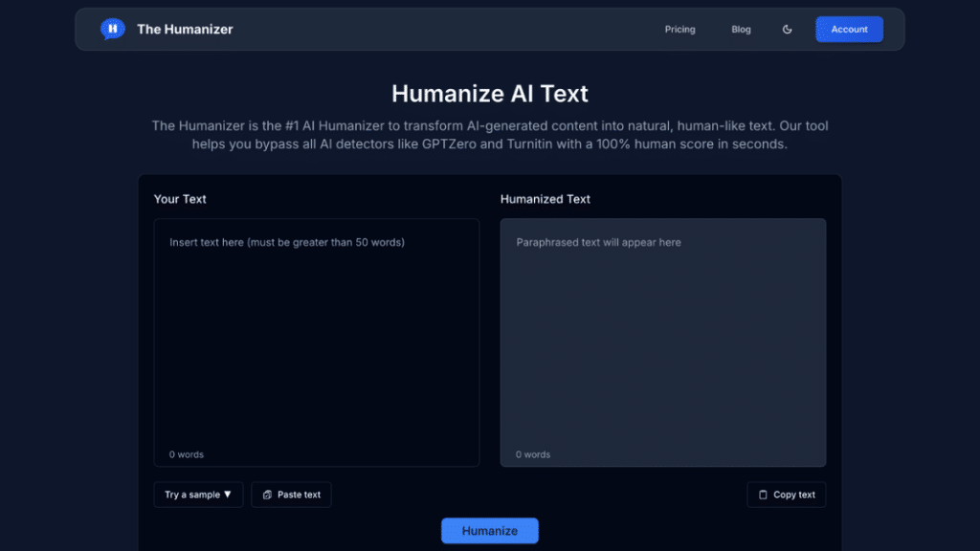Click the Copy text button
This screenshot has height=551, width=980.
click(787, 495)
